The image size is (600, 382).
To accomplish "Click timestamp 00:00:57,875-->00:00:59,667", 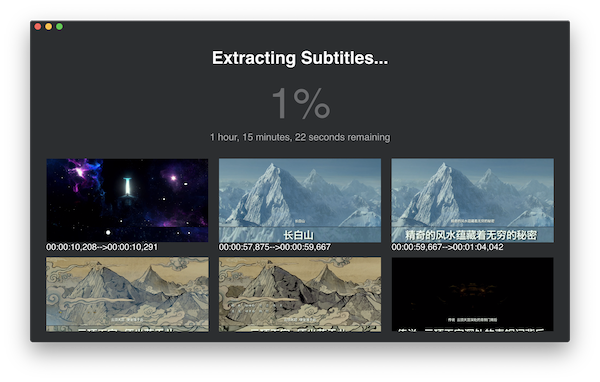I will 275,247.
